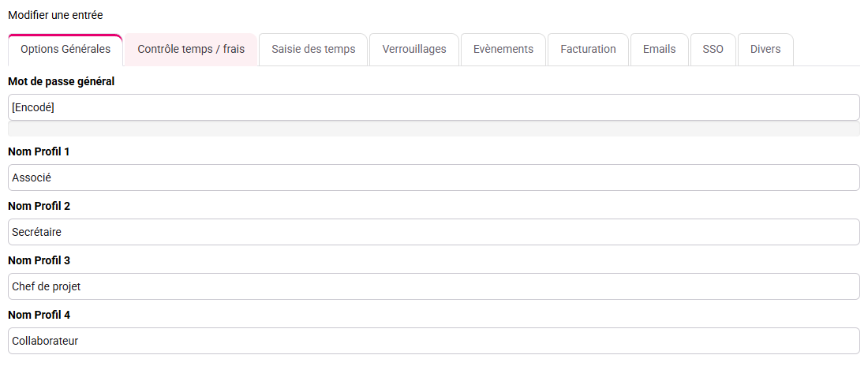Click the Nom Profil 1 label
Image resolution: width=868 pixels, height=370 pixels.
(39, 151)
